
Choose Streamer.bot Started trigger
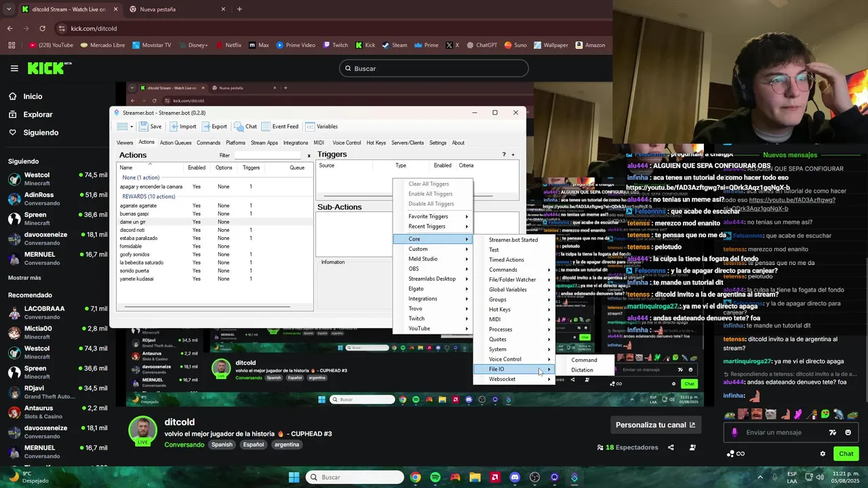513,240
